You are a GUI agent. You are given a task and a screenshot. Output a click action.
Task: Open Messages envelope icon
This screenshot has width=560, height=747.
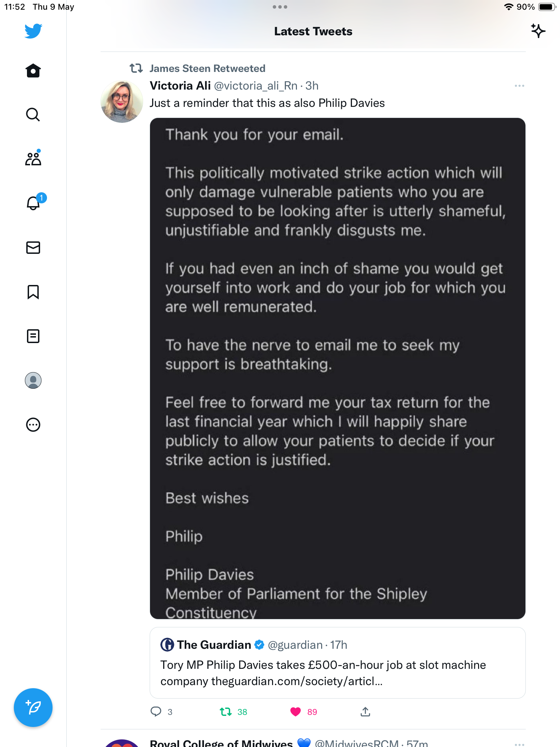coord(33,248)
